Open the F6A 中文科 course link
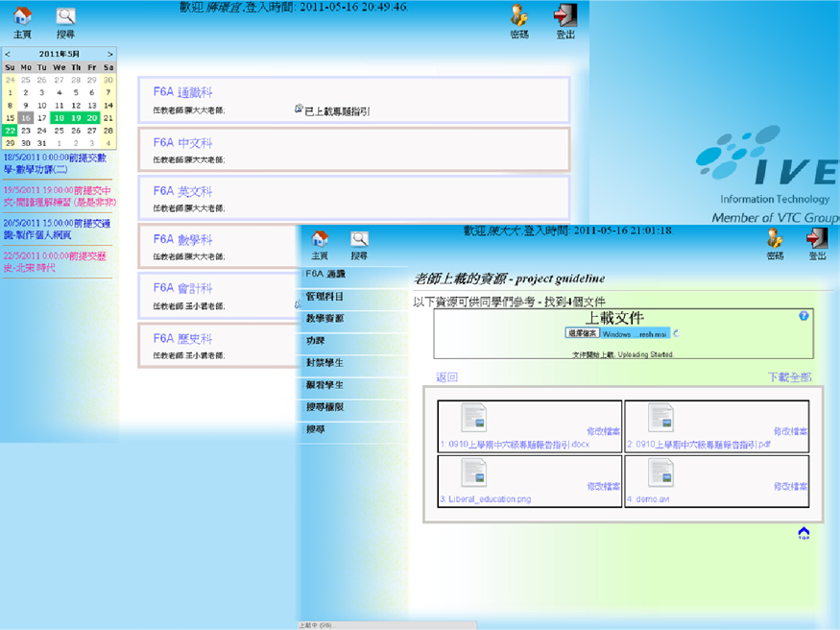The width and height of the screenshot is (840, 630). (x=182, y=144)
